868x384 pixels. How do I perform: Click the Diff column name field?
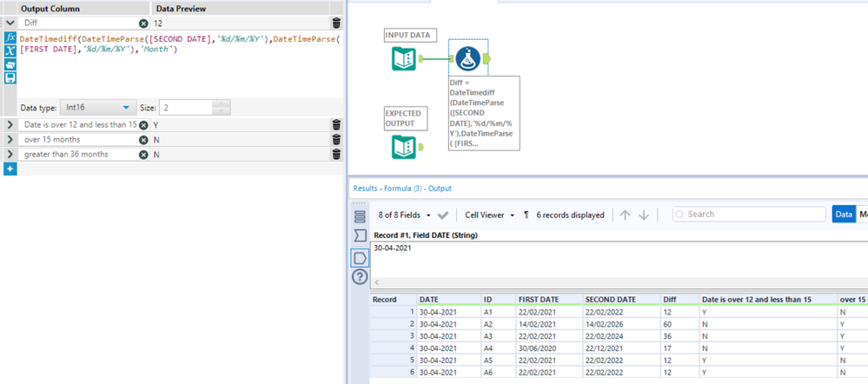point(78,23)
